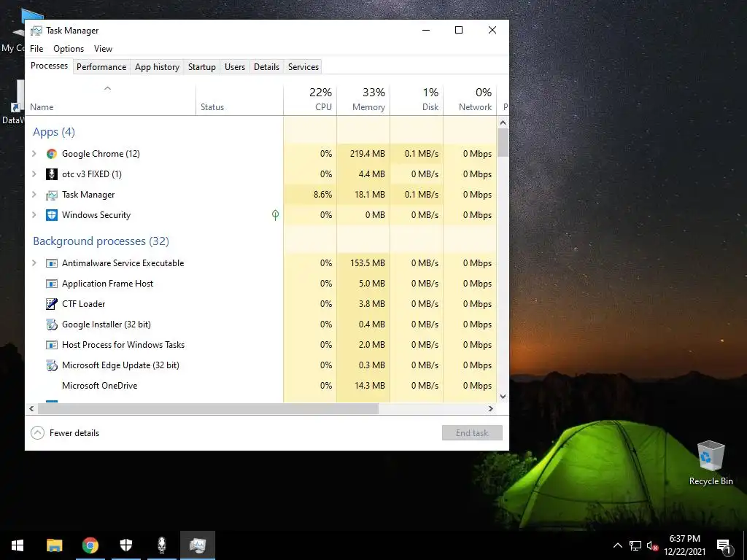Expand the Google Chrome (12) process group
The image size is (747, 560).
point(34,154)
